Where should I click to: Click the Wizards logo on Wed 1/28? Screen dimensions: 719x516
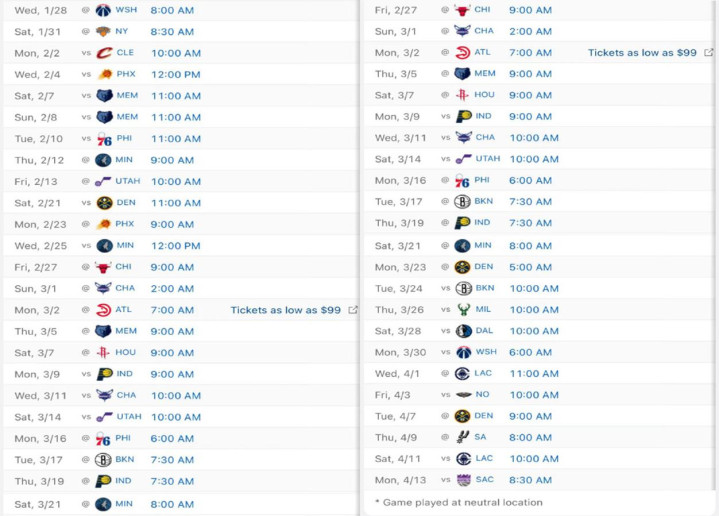103,10
